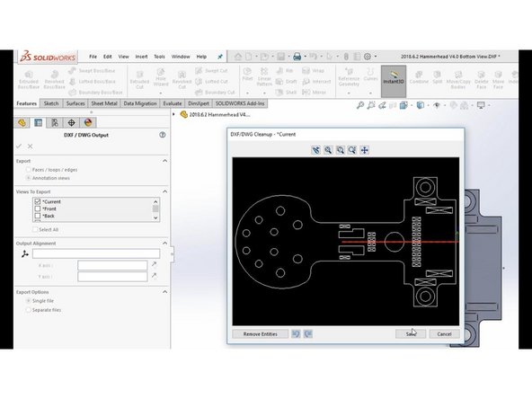This screenshot has height=399, width=532.
Task: Click the redo icon beside Remove Entities
Action: pos(308,334)
